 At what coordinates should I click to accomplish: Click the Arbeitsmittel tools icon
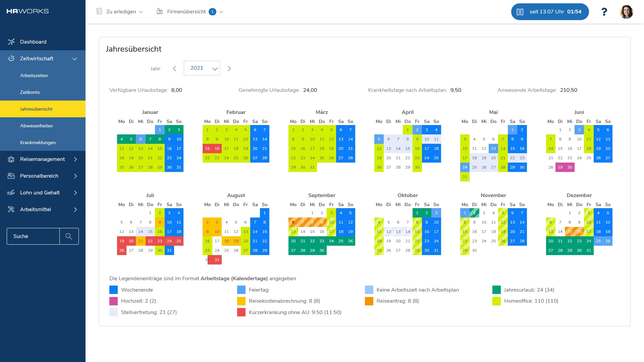click(11, 209)
